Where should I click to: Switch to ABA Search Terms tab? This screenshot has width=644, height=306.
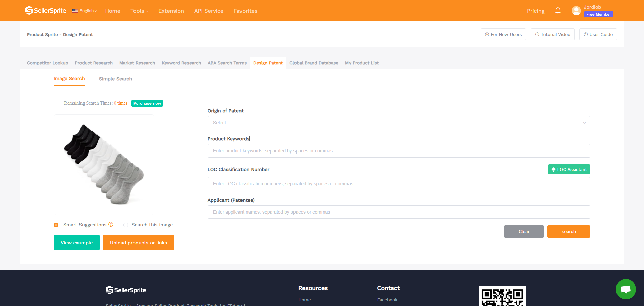[227, 63]
